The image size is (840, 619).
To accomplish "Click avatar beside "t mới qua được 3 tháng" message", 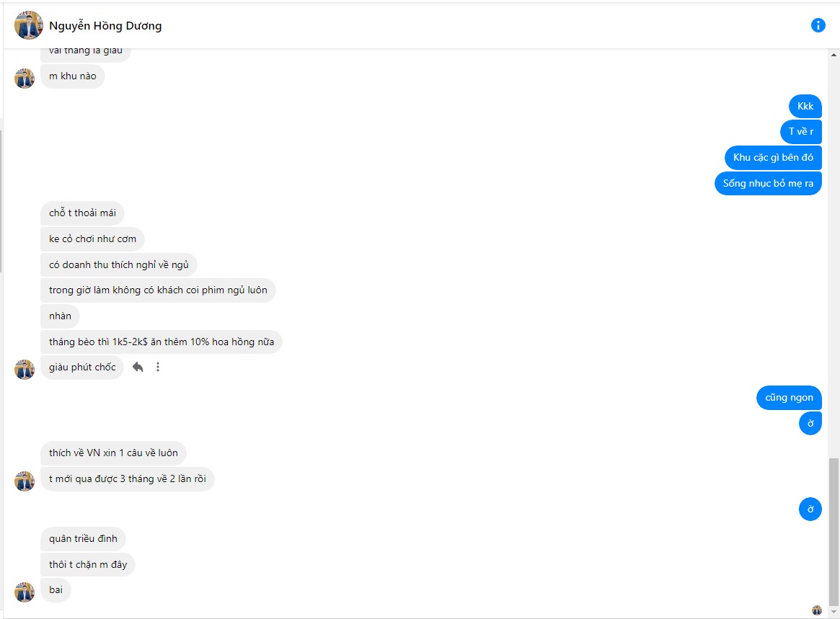I will pos(25,481).
